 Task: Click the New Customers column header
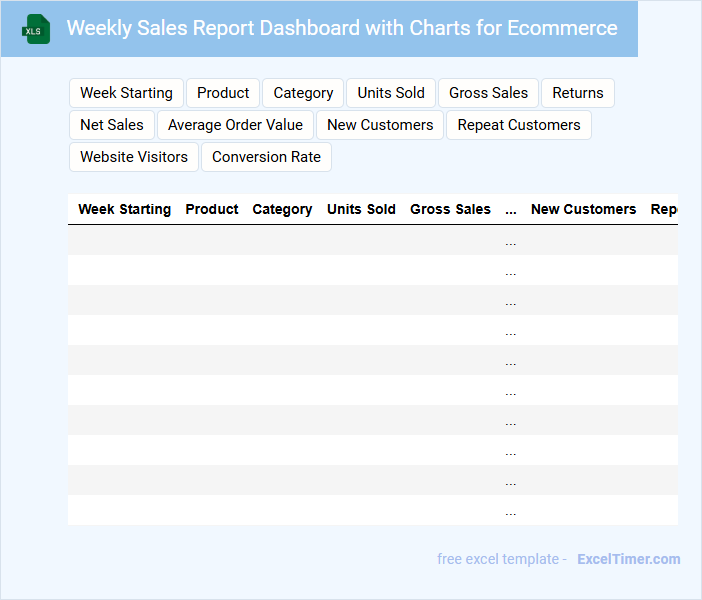pos(583,209)
